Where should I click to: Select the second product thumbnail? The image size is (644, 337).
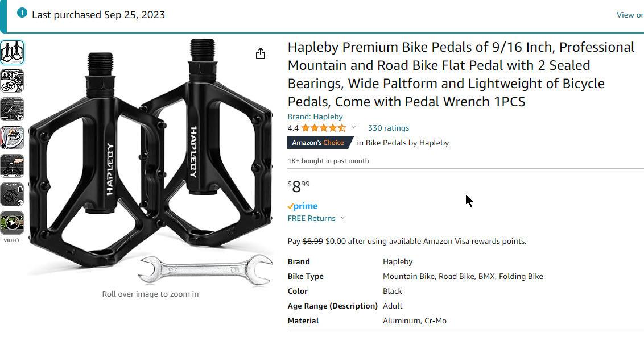pos(12,81)
